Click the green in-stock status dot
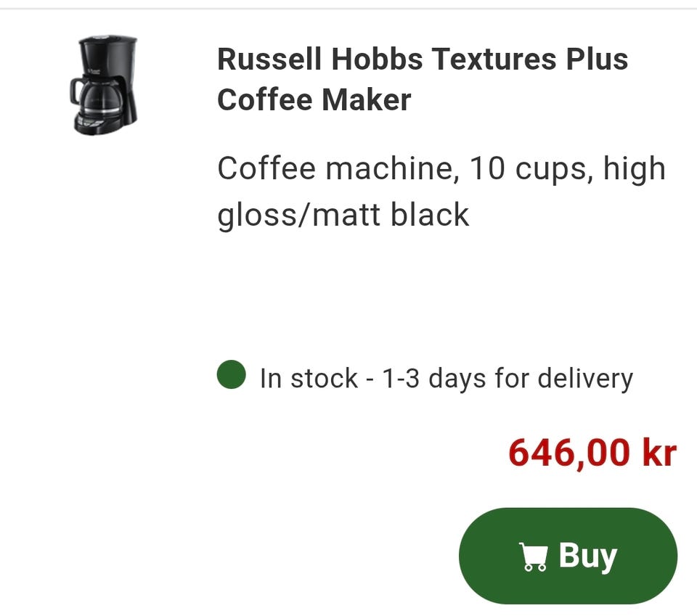The height and width of the screenshot is (616, 697). (x=231, y=374)
